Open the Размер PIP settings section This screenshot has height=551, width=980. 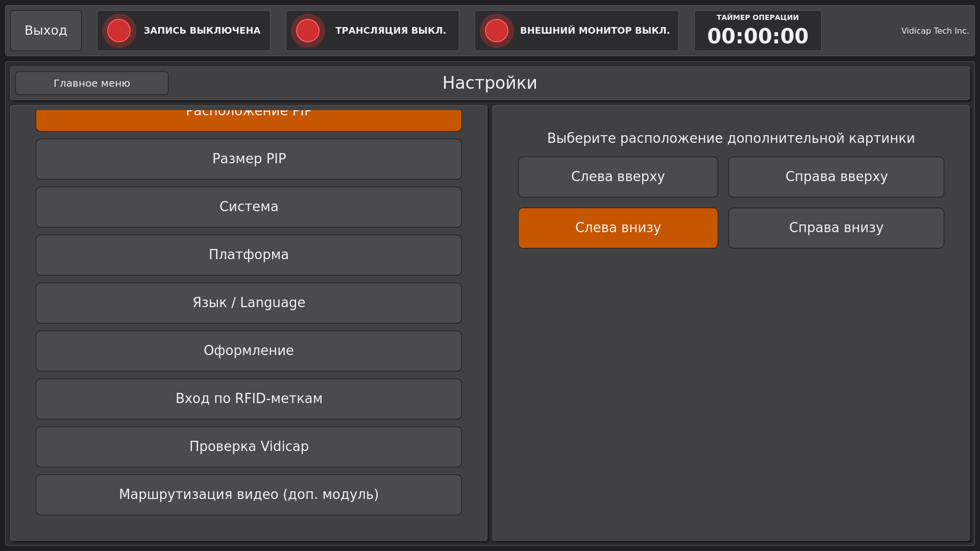click(249, 159)
